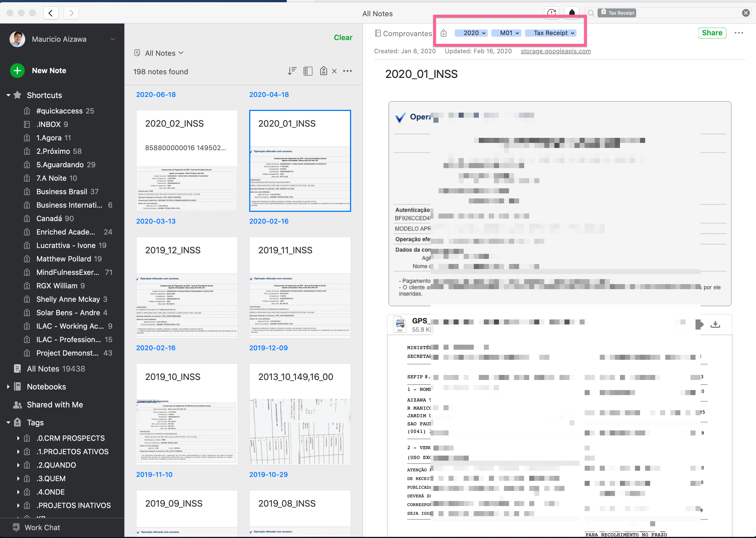Open the note sort options icon
756x538 pixels.
(x=292, y=71)
